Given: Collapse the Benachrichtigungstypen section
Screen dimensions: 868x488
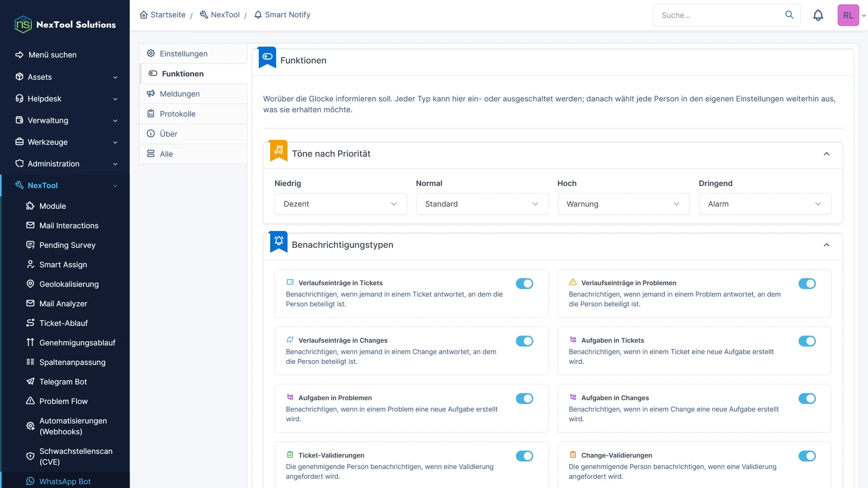Looking at the screenshot, I should coord(827,245).
